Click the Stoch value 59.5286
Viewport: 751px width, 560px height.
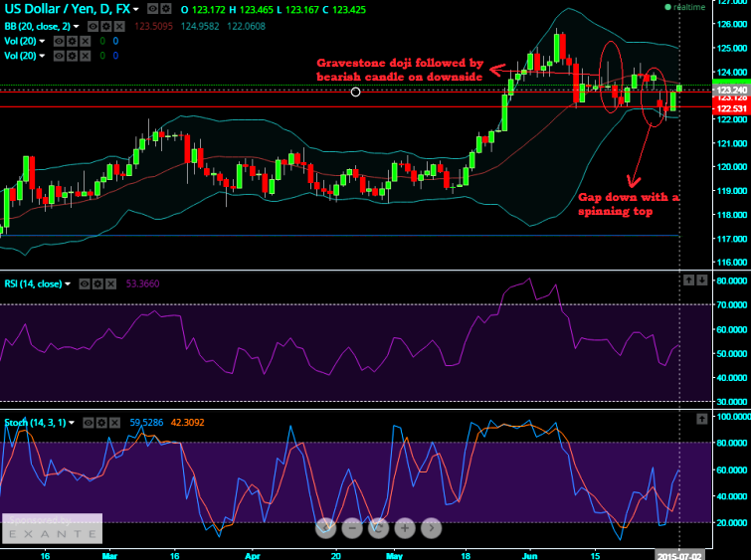(x=146, y=423)
